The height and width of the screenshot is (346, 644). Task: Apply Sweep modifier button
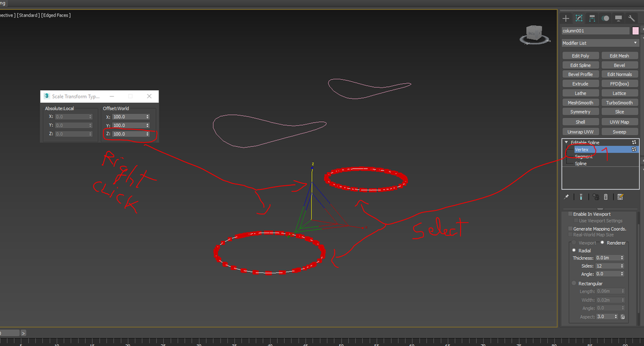click(x=620, y=131)
